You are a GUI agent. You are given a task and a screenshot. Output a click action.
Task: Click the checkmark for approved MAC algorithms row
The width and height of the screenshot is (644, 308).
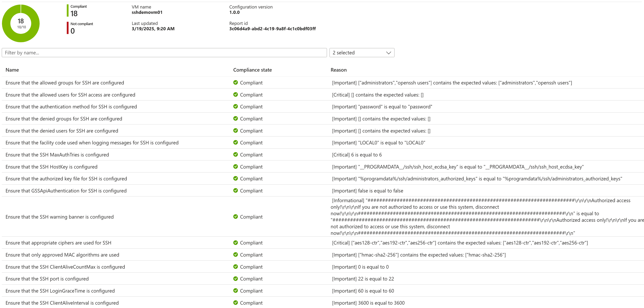tap(235, 255)
